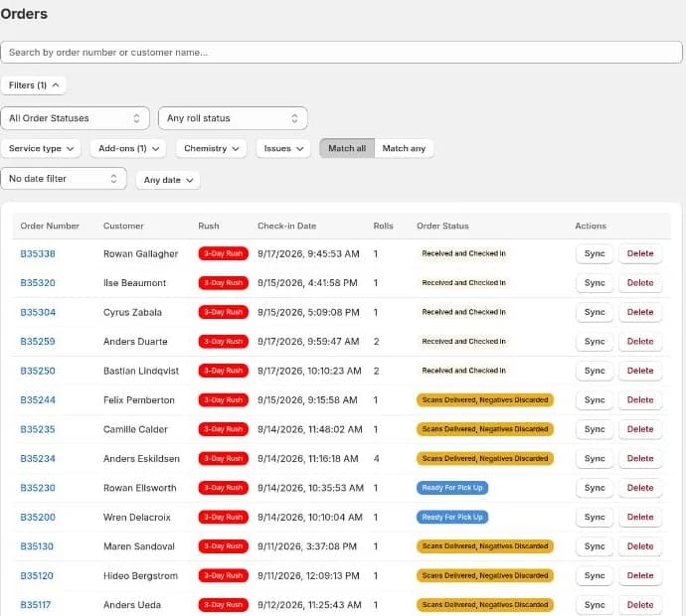Sync Rowan Gallagher's order
Viewport: 686px width, 616px height.
(x=595, y=253)
